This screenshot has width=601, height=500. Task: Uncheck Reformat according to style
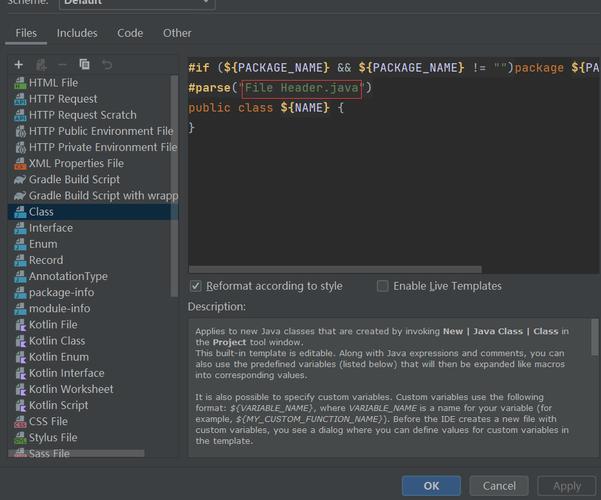(195, 286)
